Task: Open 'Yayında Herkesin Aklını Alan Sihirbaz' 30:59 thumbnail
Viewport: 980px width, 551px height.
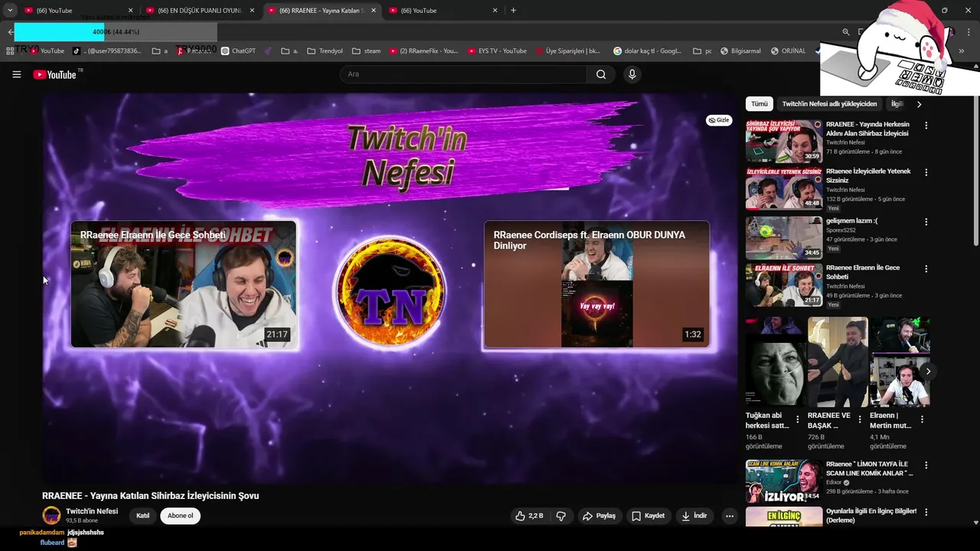Action: (x=784, y=142)
